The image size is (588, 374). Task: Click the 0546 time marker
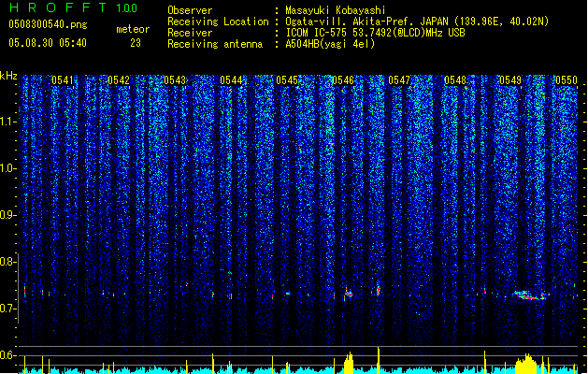[x=343, y=80]
